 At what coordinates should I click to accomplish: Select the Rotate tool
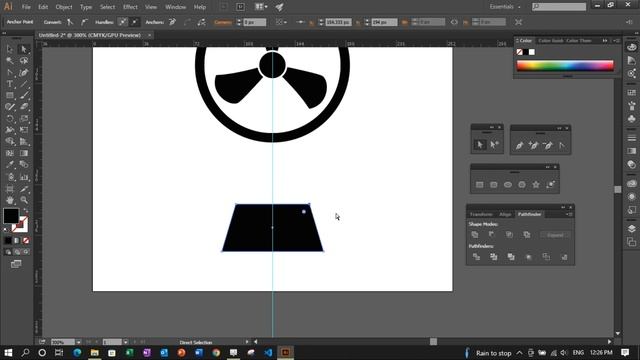click(10, 119)
